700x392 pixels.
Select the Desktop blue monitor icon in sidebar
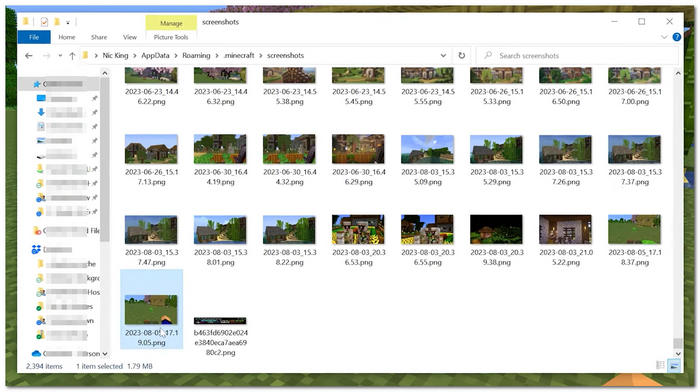[41, 98]
